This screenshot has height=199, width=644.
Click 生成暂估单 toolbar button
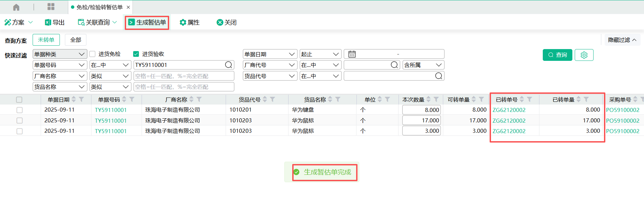point(147,23)
